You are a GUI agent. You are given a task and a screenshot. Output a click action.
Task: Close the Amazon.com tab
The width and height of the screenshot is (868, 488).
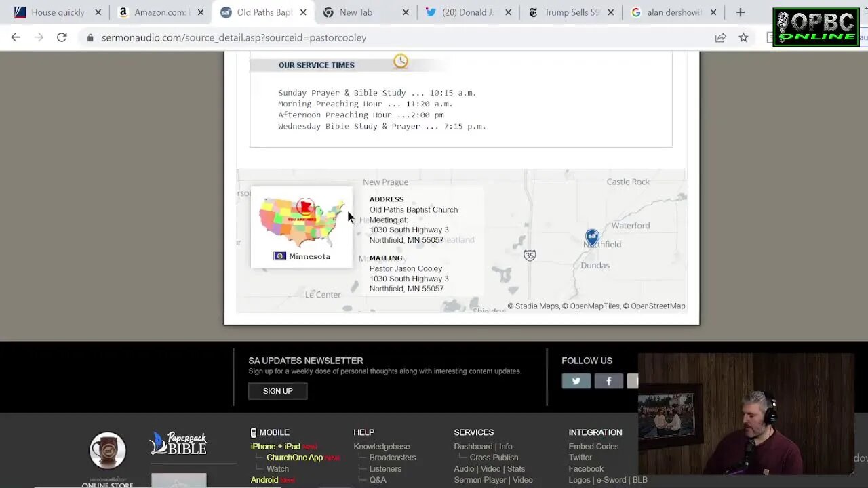tap(200, 12)
